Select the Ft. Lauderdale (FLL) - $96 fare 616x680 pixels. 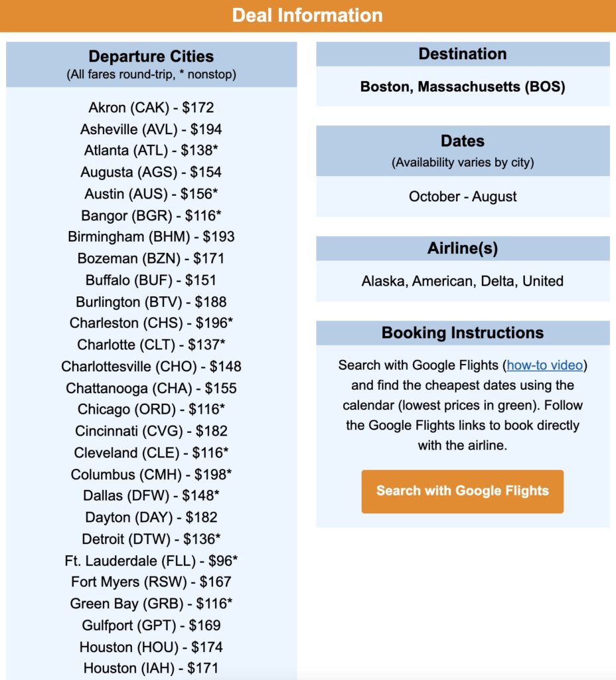(151, 560)
